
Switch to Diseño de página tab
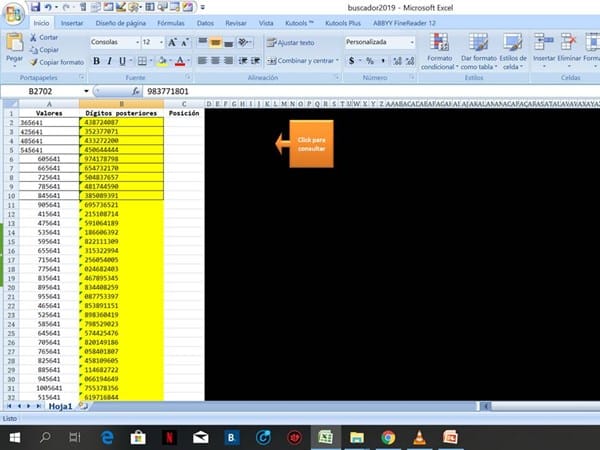pos(121,23)
